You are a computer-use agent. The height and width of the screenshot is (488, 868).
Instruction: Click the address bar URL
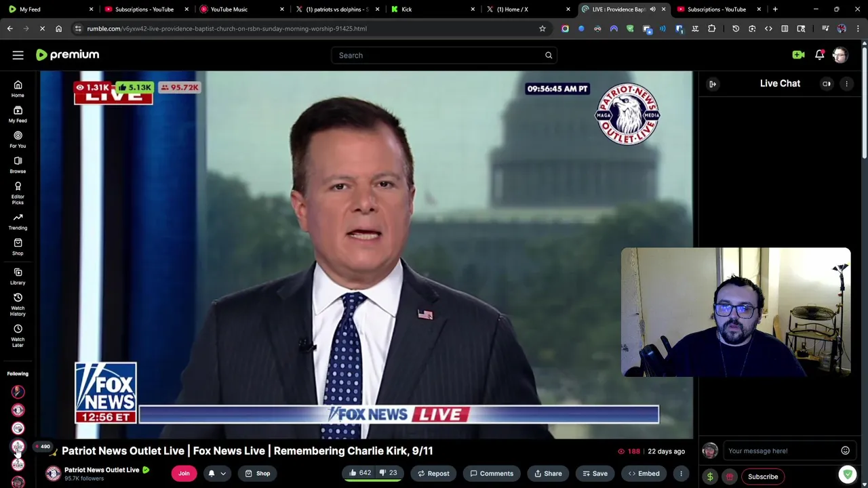coord(226,28)
